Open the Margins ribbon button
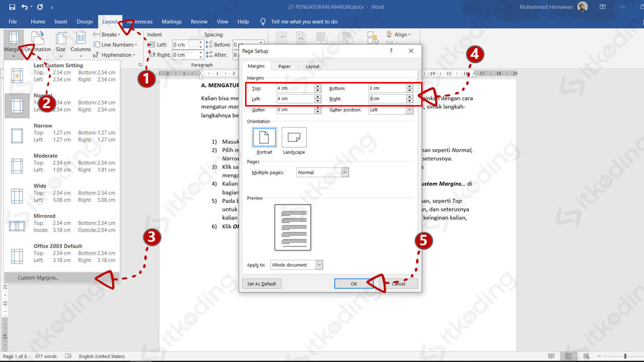The image size is (644, 362). 14,44
